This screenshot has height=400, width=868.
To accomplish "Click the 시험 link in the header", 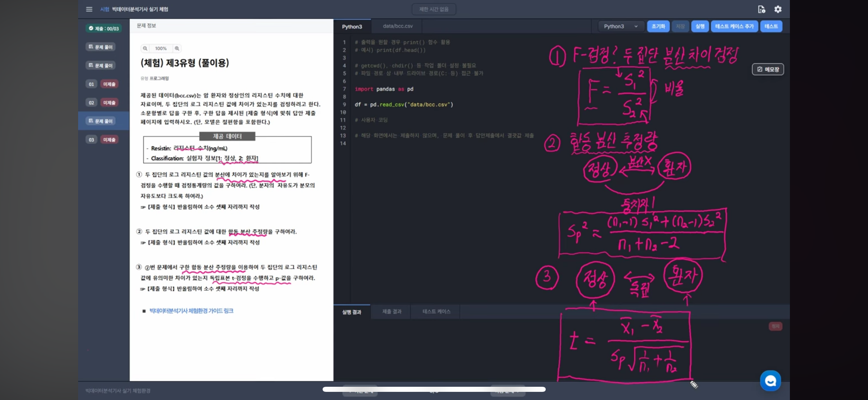I will point(105,9).
